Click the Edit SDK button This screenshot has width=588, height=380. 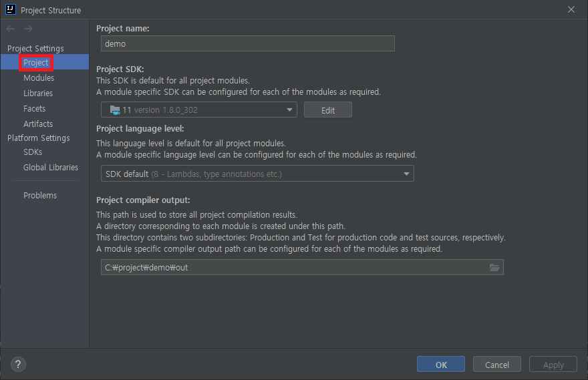click(328, 110)
